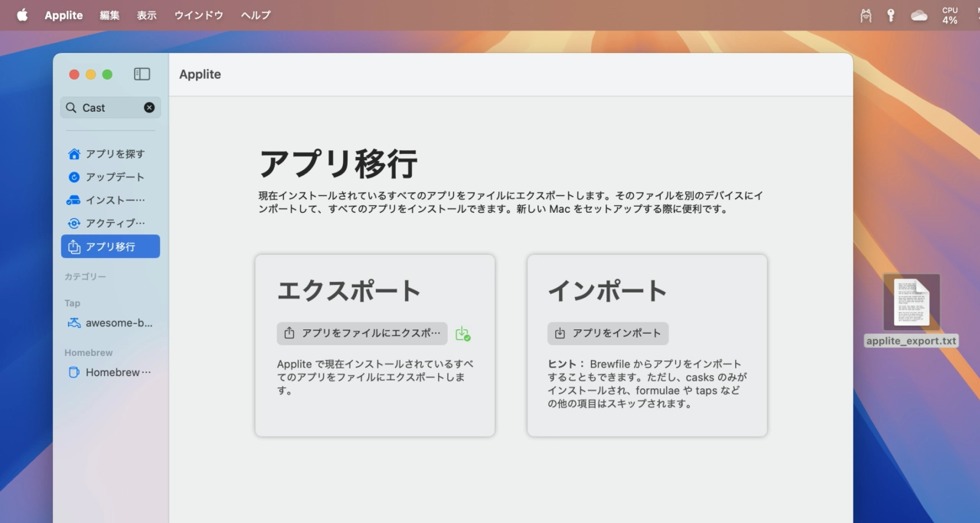
Task: Open the ウインドウ menu
Action: click(x=198, y=15)
